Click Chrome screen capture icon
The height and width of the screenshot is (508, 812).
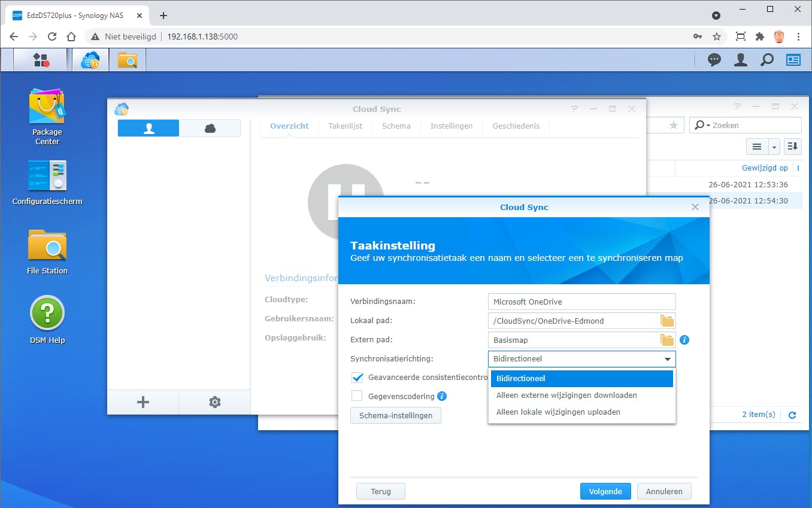tap(741, 36)
